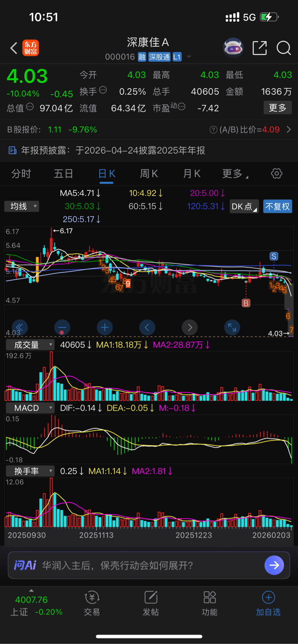This screenshot has width=298, height=644.
Task: Jump to earliest data double-arrow button
Action: [19, 328]
